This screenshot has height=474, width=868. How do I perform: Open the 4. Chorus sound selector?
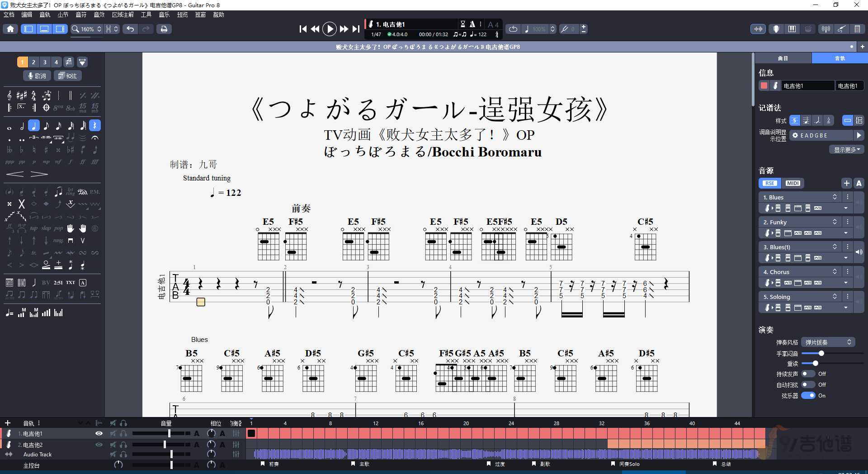[x=800, y=272]
